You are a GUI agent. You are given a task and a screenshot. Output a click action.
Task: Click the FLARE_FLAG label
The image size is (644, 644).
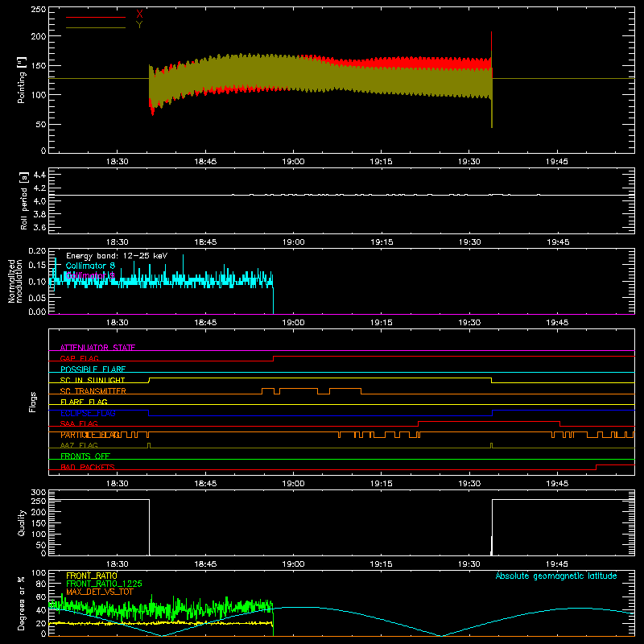click(84, 402)
